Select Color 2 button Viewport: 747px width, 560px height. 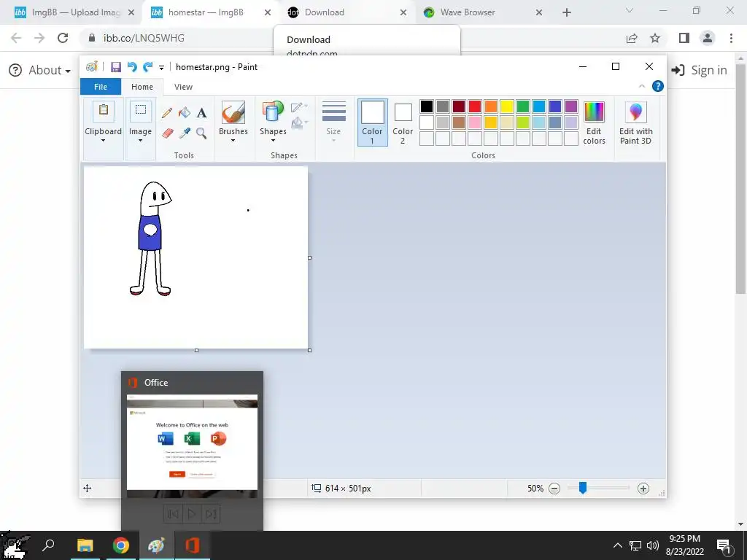(x=403, y=122)
